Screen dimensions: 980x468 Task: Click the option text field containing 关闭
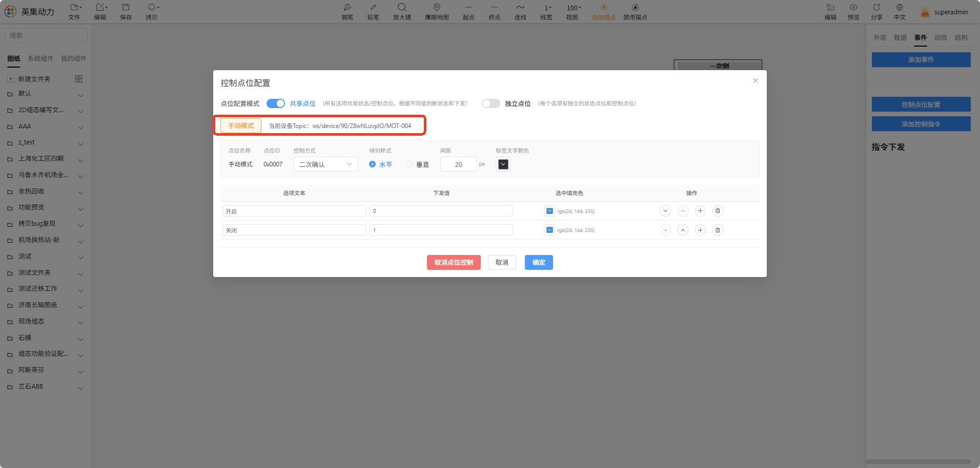(294, 230)
